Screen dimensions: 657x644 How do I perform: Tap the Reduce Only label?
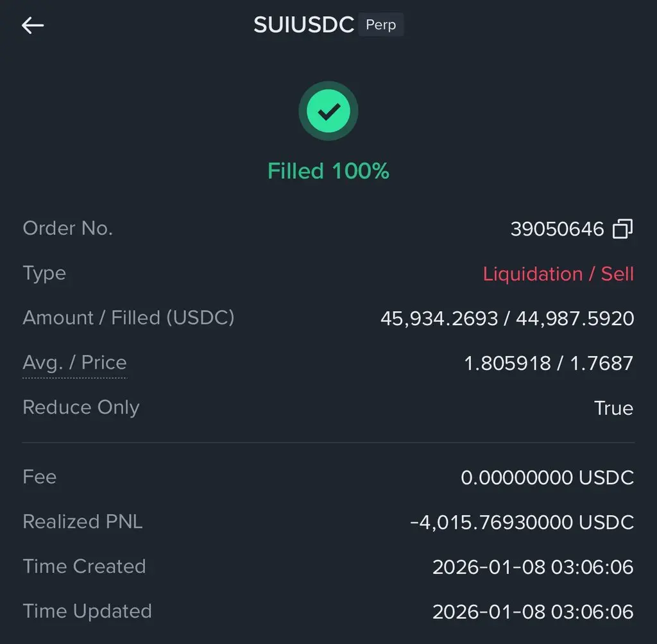coord(81,407)
